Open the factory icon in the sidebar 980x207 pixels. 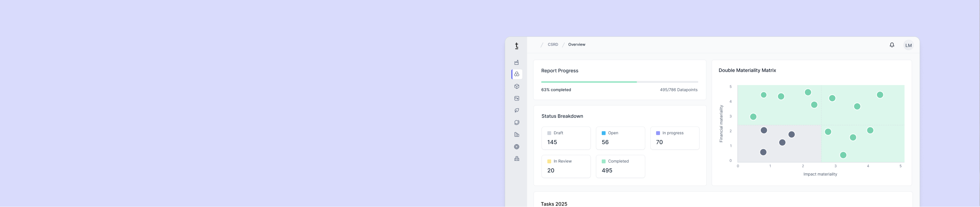click(x=517, y=62)
